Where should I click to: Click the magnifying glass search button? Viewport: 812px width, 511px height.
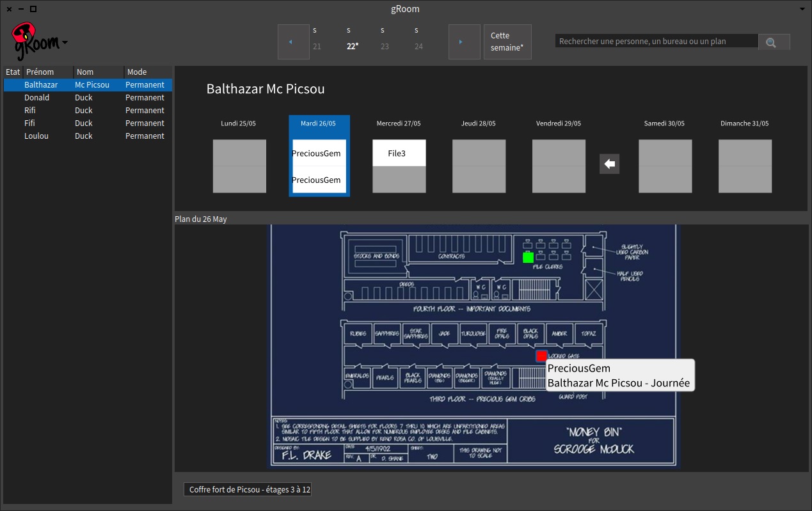[774, 42]
